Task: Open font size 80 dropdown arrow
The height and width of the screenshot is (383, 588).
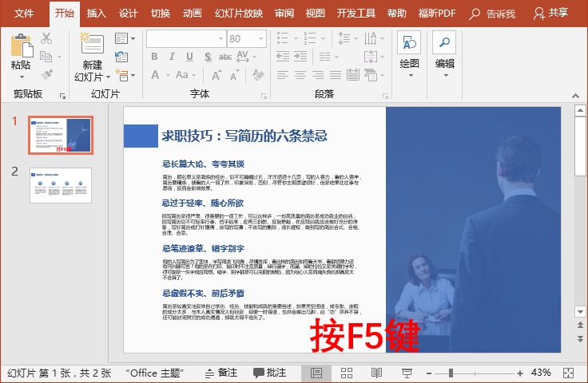Action: pyautogui.click(x=260, y=38)
